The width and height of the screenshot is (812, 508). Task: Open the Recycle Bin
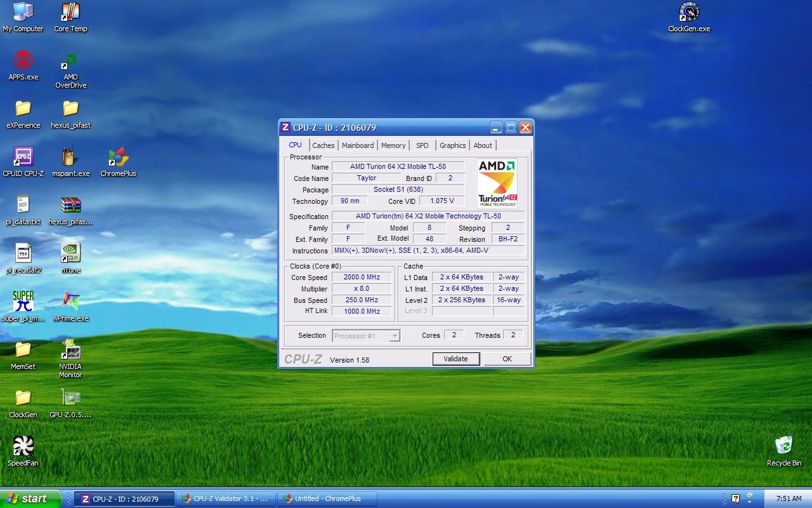click(x=784, y=451)
